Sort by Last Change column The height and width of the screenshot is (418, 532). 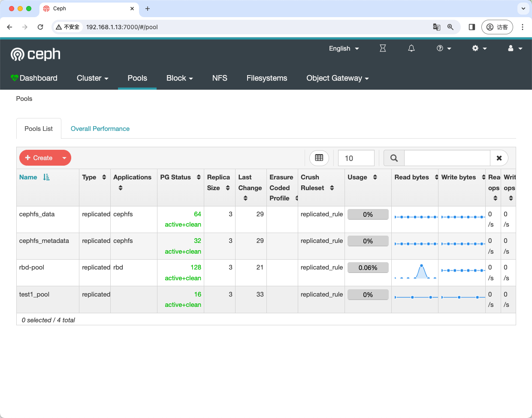click(x=250, y=188)
